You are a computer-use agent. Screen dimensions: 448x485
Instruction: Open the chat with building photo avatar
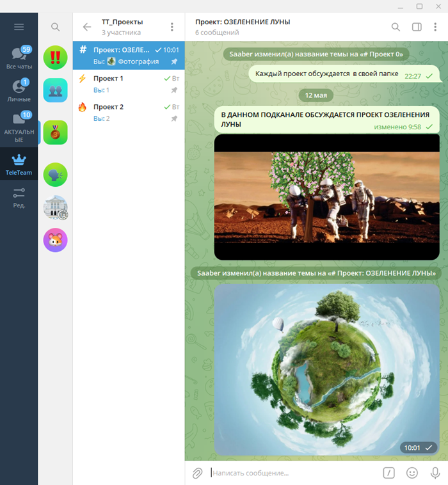[56, 207]
